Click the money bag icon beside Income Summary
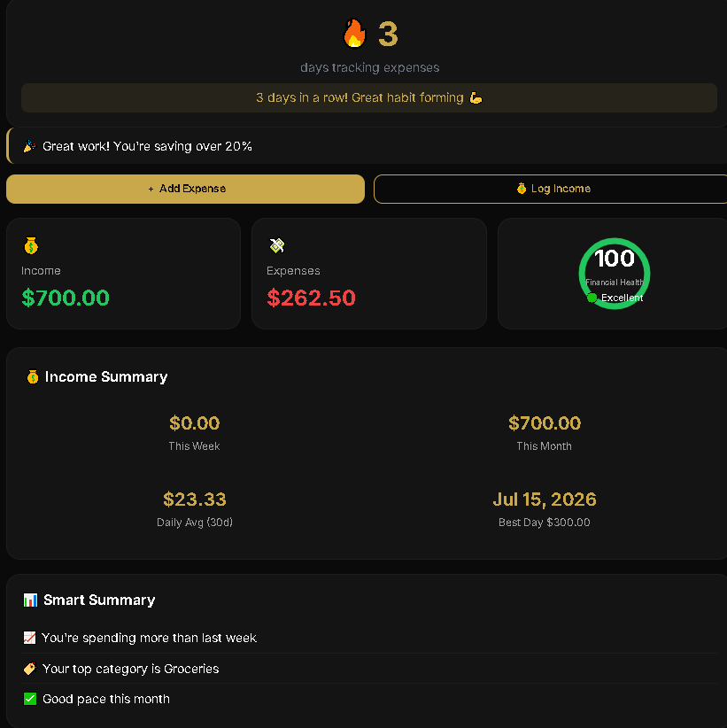 (33, 376)
